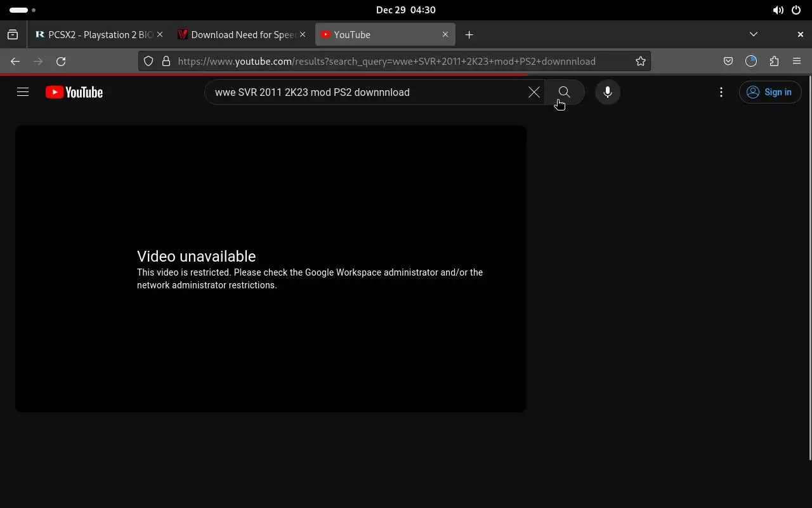Image resolution: width=812 pixels, height=508 pixels.
Task: Open a new browser tab
Action: coord(469,34)
